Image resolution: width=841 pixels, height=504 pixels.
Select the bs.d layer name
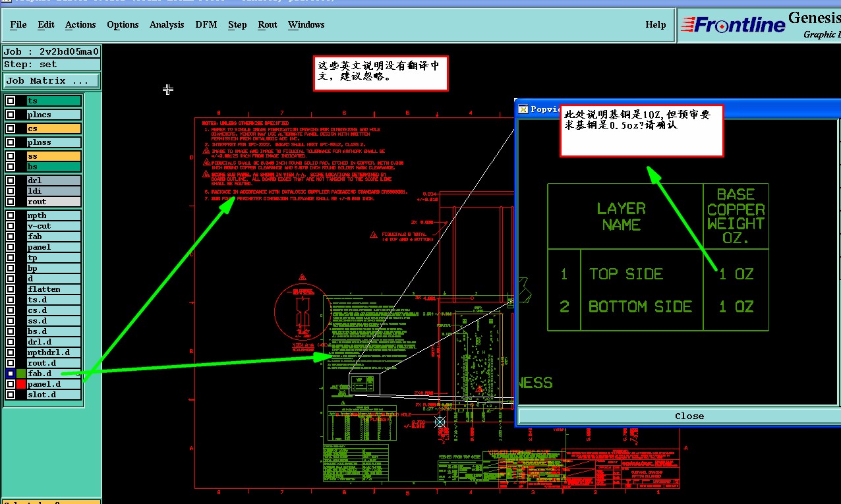tap(54, 331)
